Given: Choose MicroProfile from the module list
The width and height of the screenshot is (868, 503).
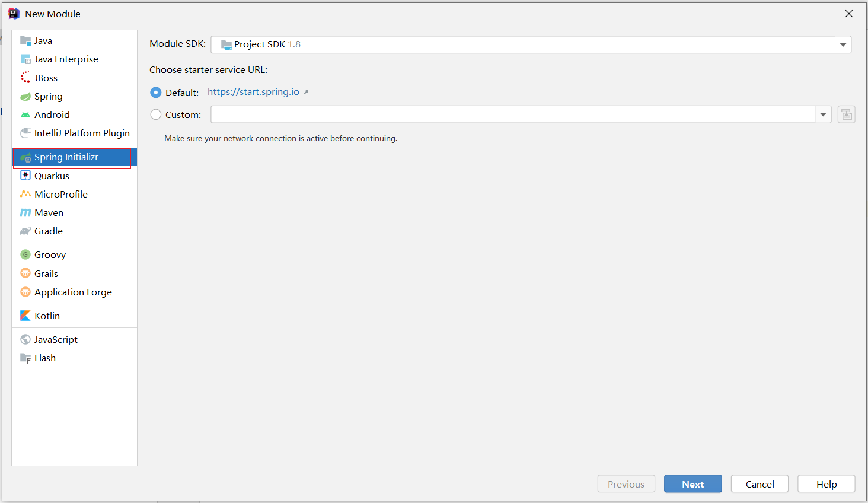Looking at the screenshot, I should [60, 194].
